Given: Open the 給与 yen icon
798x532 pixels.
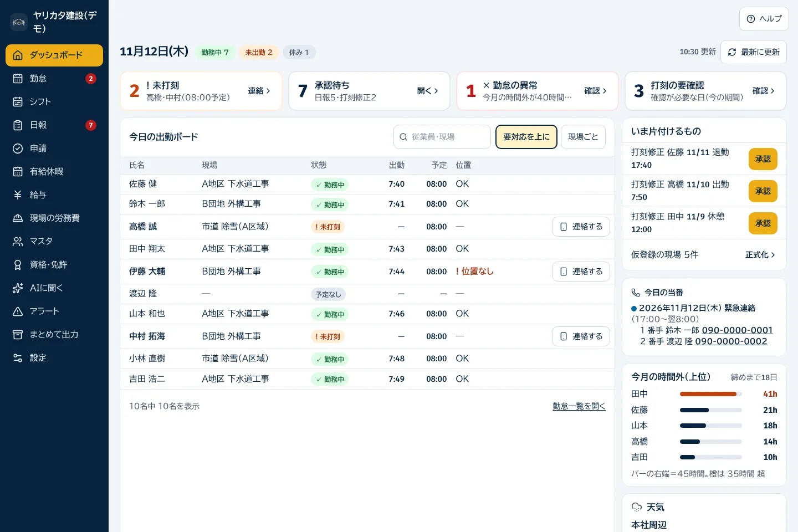Looking at the screenshot, I should coord(18,195).
